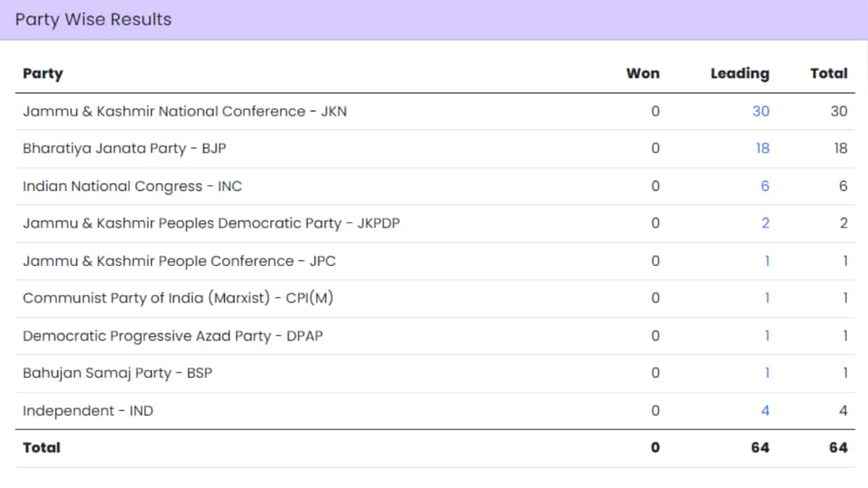Select Jammu & Kashmir People Conference - JPC
The width and height of the screenshot is (868, 488).
click(179, 261)
